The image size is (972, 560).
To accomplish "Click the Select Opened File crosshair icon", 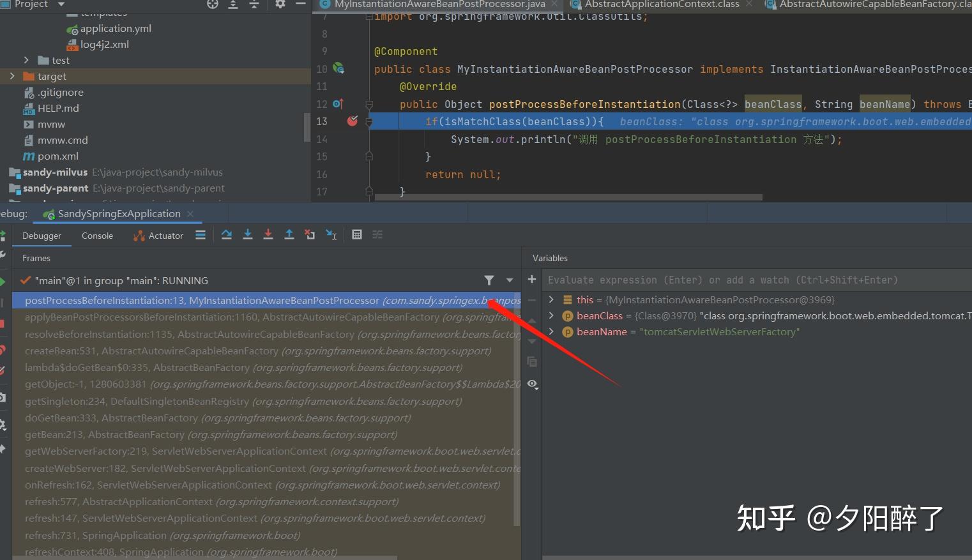I will pyautogui.click(x=213, y=5).
